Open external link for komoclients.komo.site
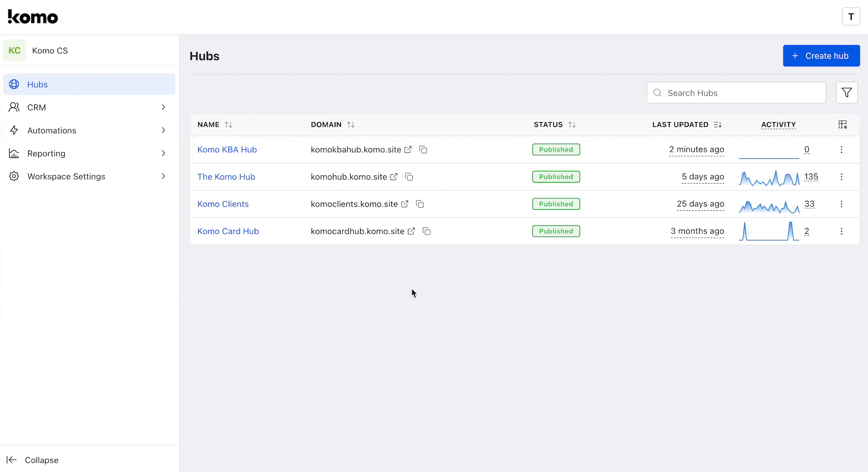868x472 pixels. click(x=405, y=204)
